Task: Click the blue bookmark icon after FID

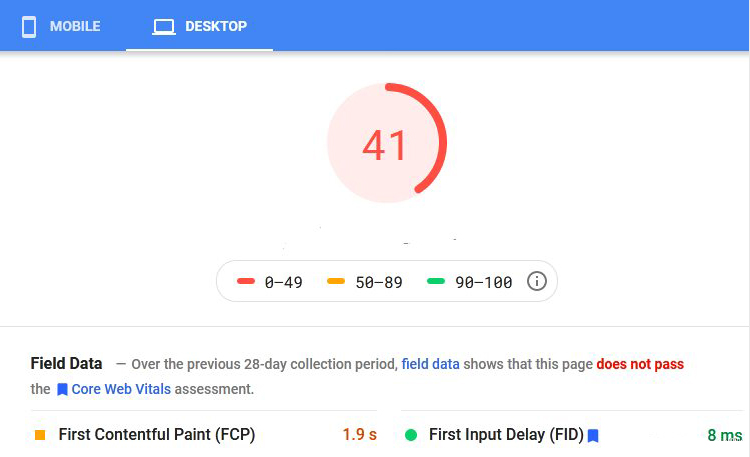Action: click(x=593, y=435)
